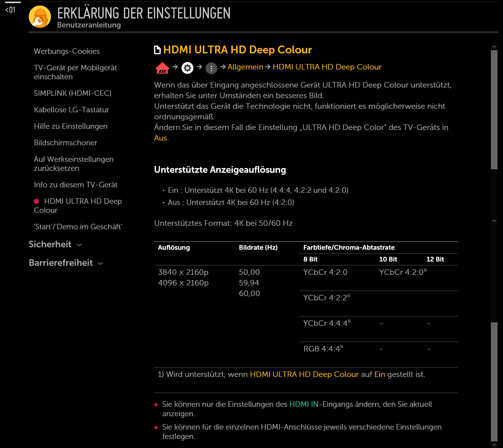Click the 12 Bit column header
The height and width of the screenshot is (448, 503).
[x=435, y=259]
